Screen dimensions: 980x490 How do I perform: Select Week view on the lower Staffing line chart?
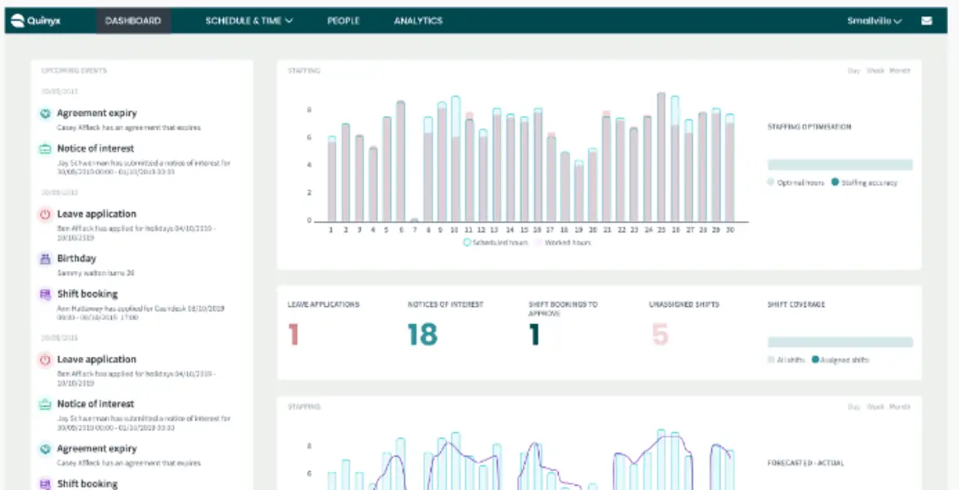(x=875, y=407)
